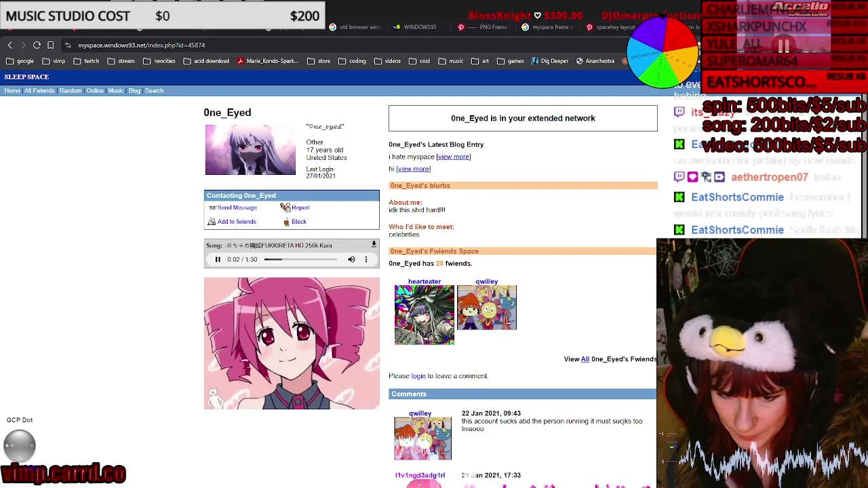
Task: Click the Block link
Action: click(299, 222)
